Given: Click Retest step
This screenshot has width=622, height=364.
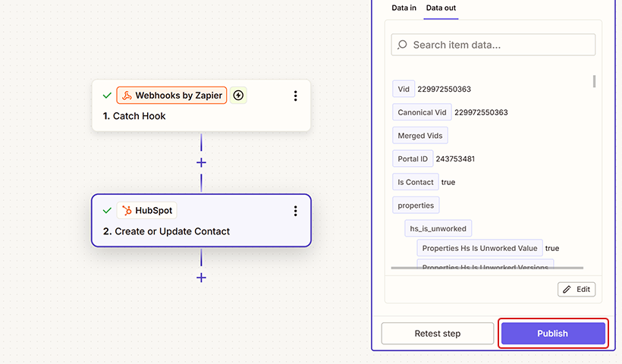Looking at the screenshot, I should coord(437,334).
